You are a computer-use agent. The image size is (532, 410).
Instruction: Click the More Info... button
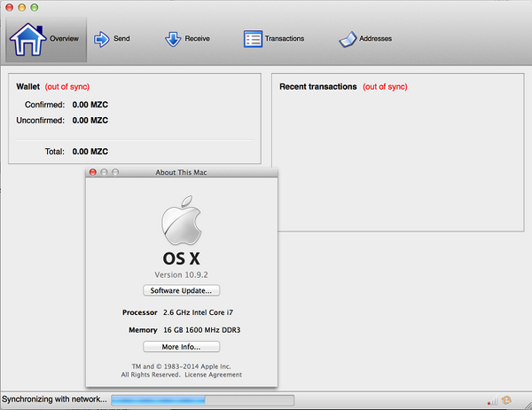[181, 347]
